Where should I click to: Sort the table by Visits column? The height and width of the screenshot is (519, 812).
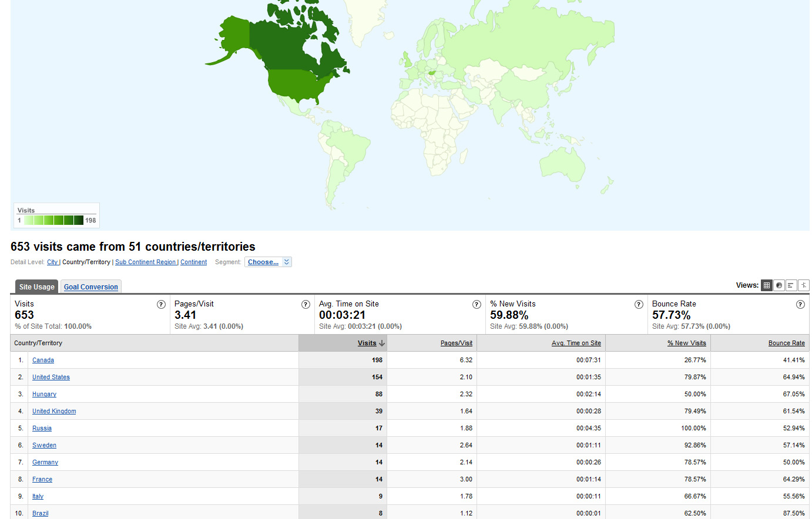367,343
